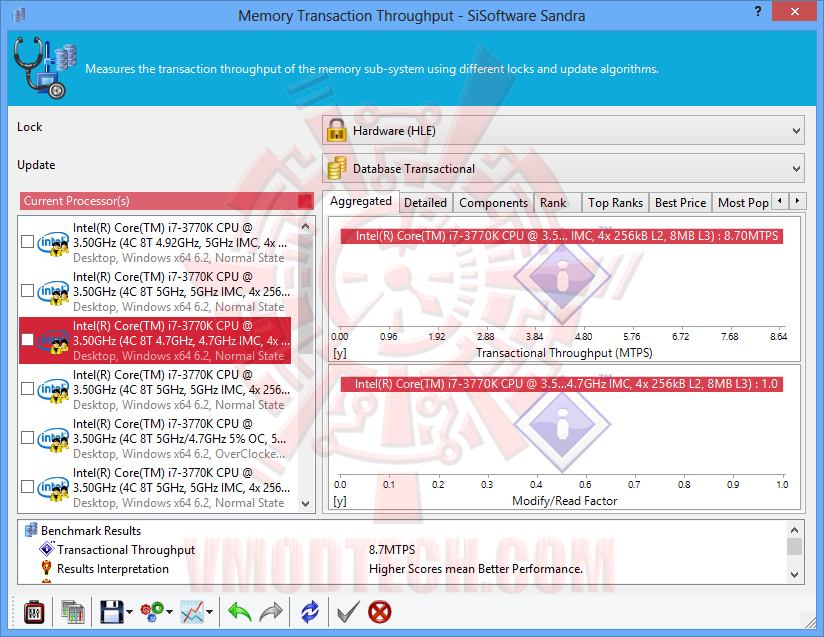The width and height of the screenshot is (824, 637).
Task: Open the Most Pop tab
Action: [743, 203]
